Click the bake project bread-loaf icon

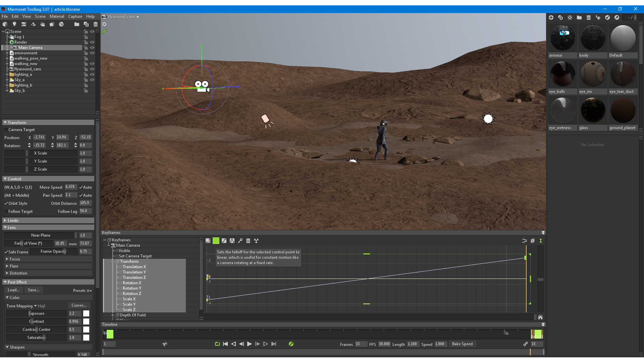point(52,24)
